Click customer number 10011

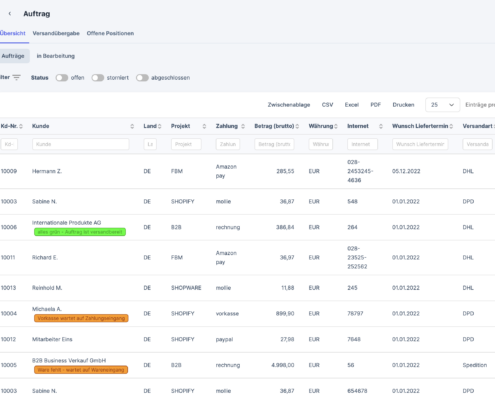pos(8,257)
